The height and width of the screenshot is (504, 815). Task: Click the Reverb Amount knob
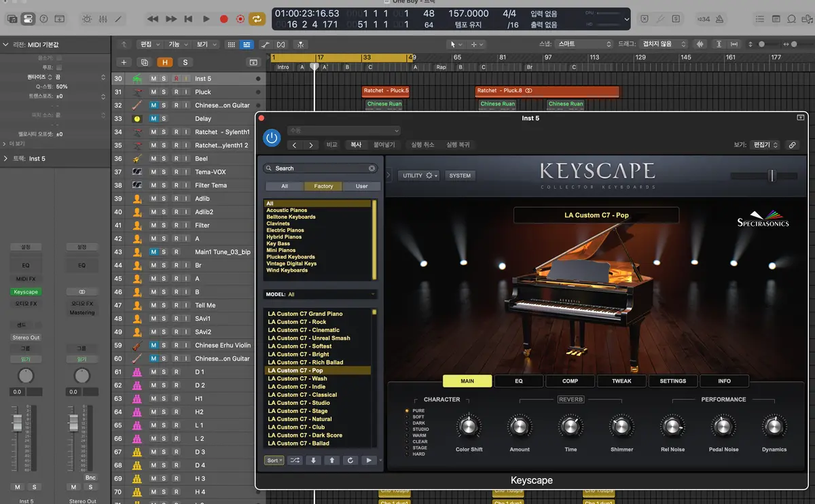[519, 427]
